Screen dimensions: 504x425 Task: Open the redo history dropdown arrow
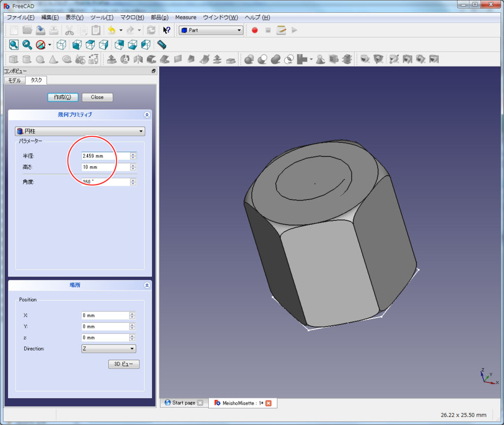[139, 30]
